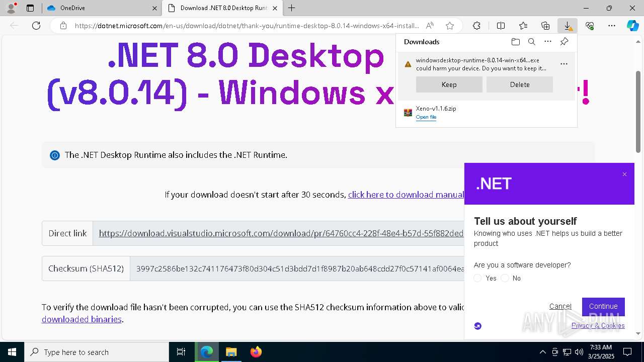Screen dimensions: 644x362
Task: Open the volume control tray icon
Action: 579,352
